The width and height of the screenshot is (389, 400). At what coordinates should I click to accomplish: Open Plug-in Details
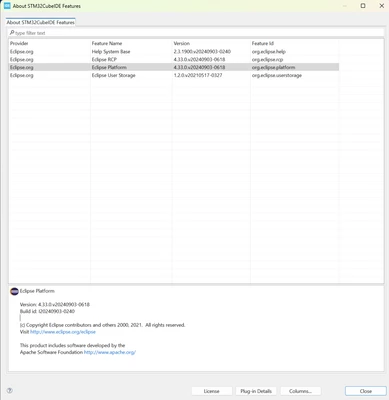pyautogui.click(x=256, y=391)
